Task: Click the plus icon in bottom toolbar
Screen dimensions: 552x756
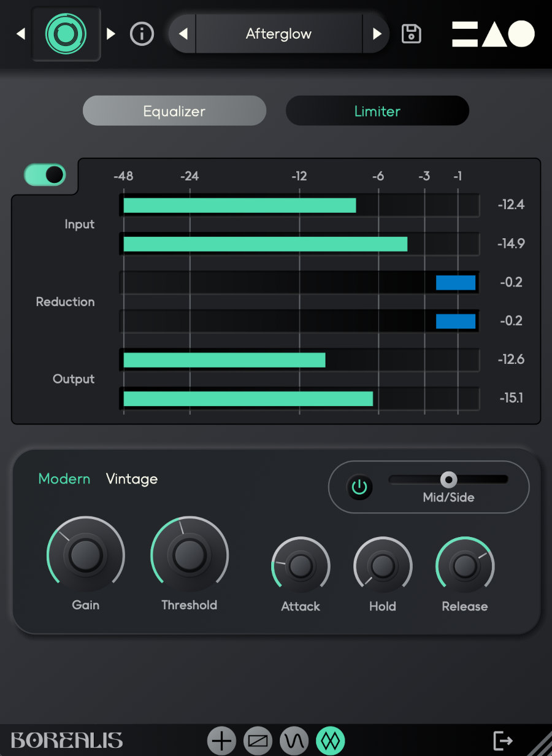Action: point(221,740)
